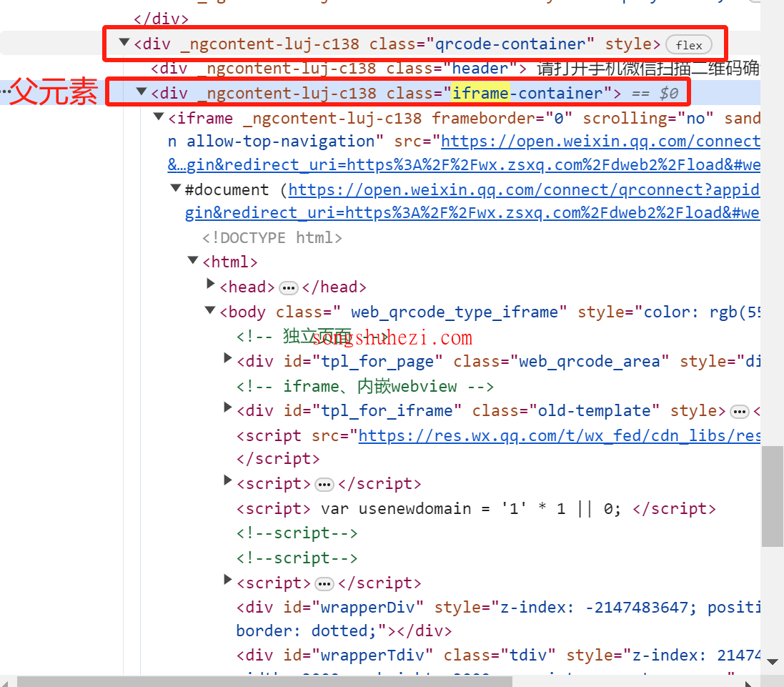This screenshot has width=784, height=687.
Task: Click the "== $0" marker on selected row
Action: 655,94
